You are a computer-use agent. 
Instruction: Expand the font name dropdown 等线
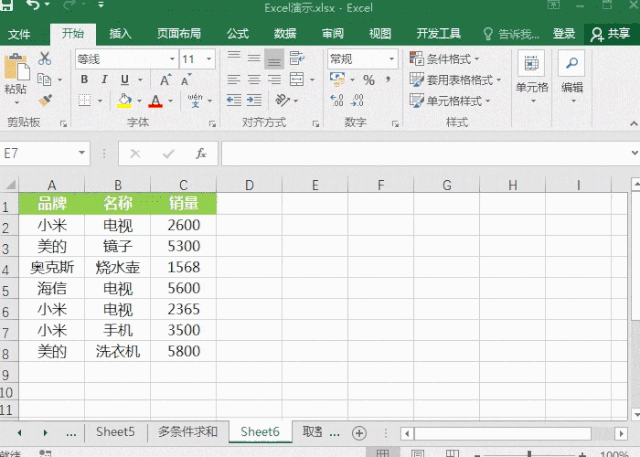[172, 59]
